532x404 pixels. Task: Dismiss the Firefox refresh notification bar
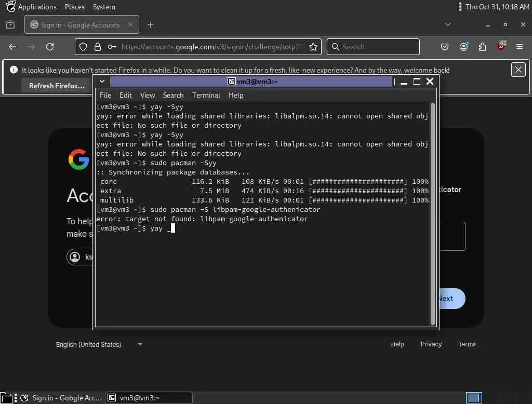(x=518, y=70)
